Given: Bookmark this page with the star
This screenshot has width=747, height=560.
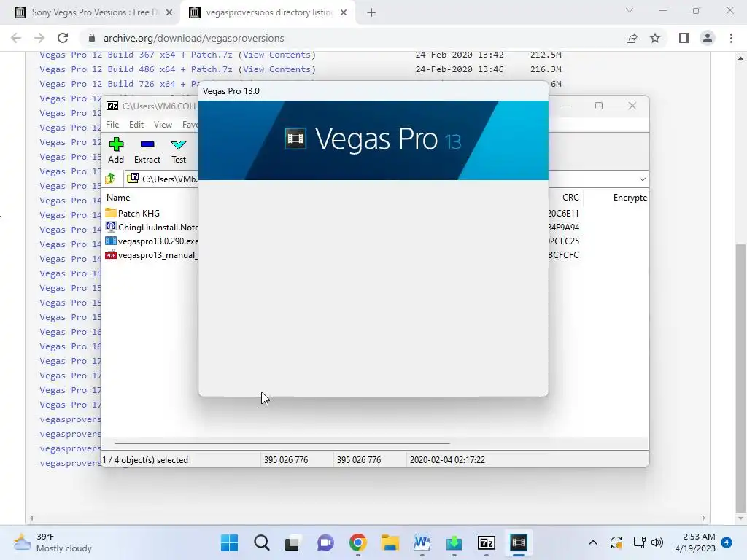Looking at the screenshot, I should point(655,38).
